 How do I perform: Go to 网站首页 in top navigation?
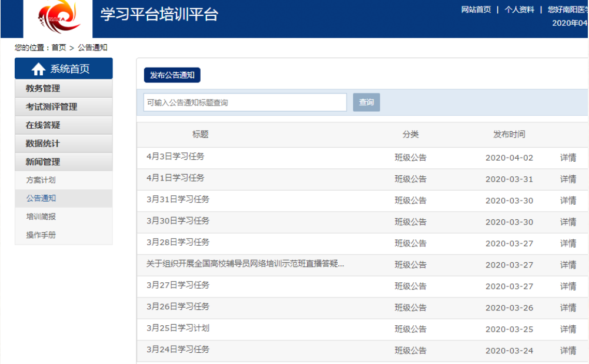click(475, 9)
